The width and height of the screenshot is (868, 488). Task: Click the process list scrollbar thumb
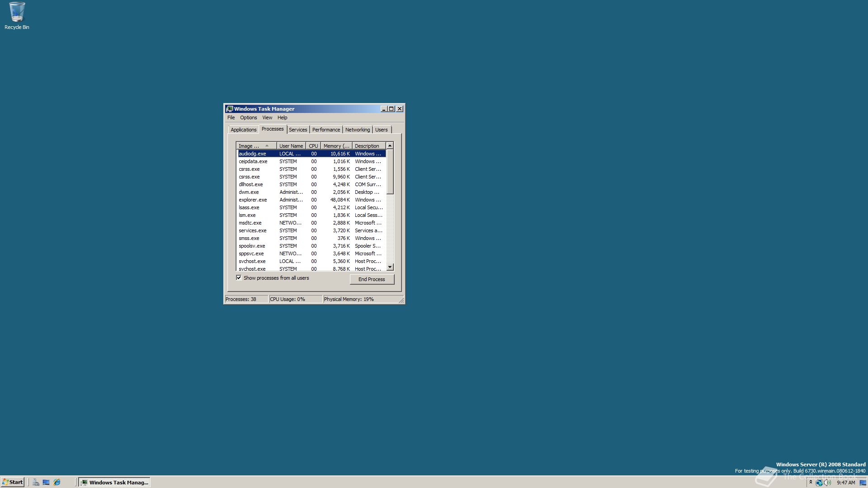[390, 172]
